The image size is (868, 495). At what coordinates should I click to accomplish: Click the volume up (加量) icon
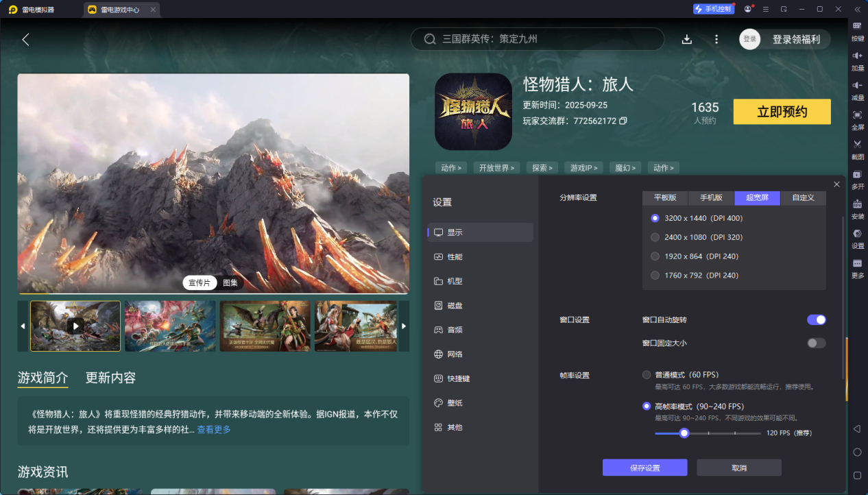click(857, 56)
